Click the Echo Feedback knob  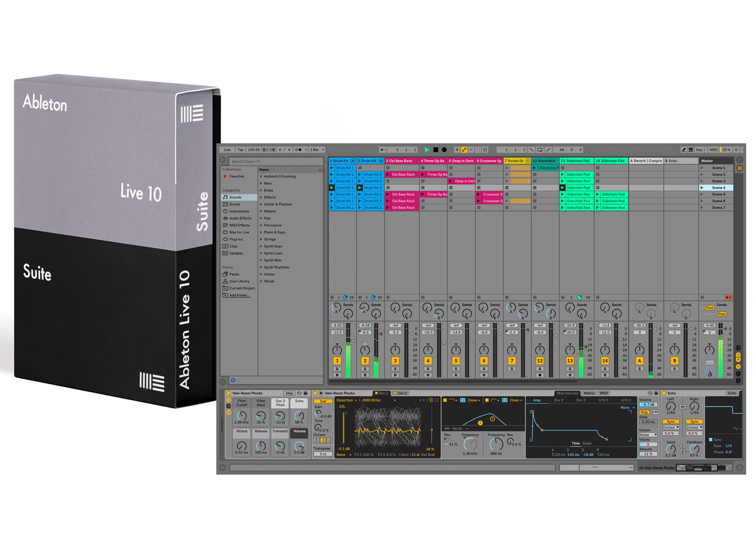[x=694, y=449]
